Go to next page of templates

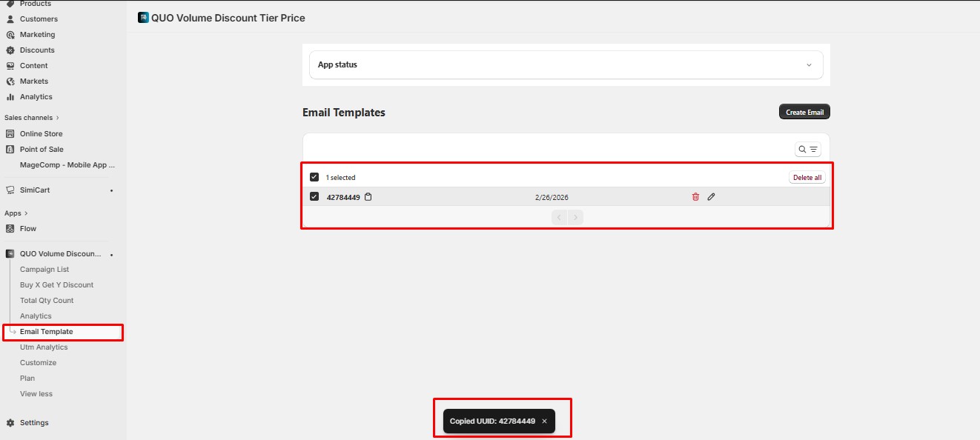click(575, 218)
